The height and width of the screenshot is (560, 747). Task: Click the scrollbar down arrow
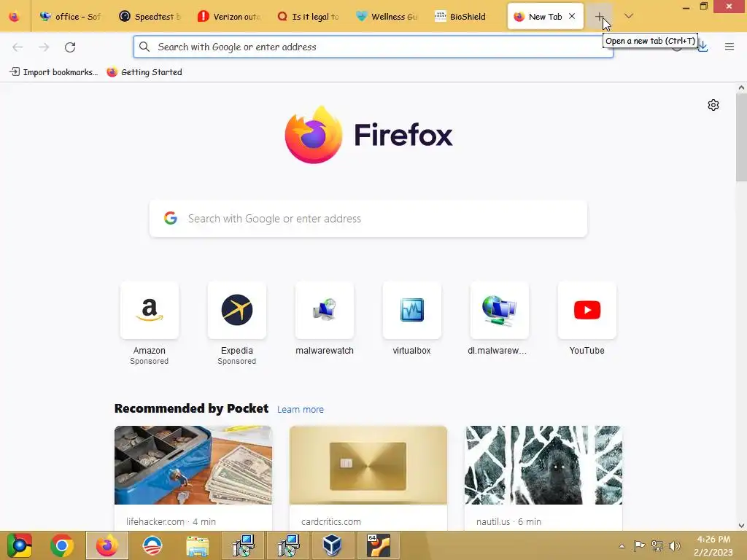[x=741, y=526]
